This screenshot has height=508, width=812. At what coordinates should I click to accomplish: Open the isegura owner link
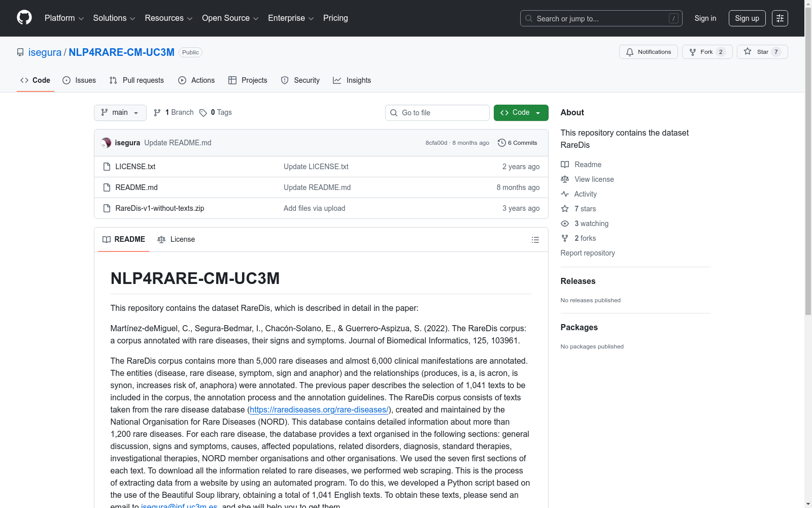point(45,52)
